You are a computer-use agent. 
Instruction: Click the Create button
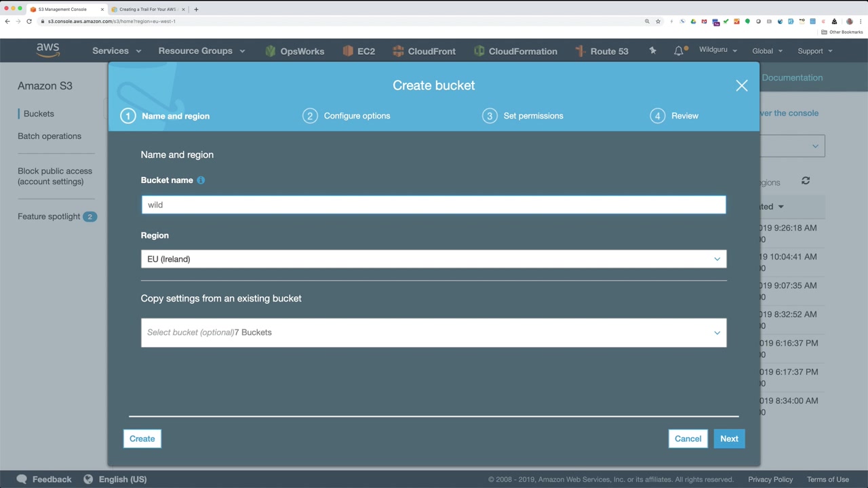coord(142,439)
